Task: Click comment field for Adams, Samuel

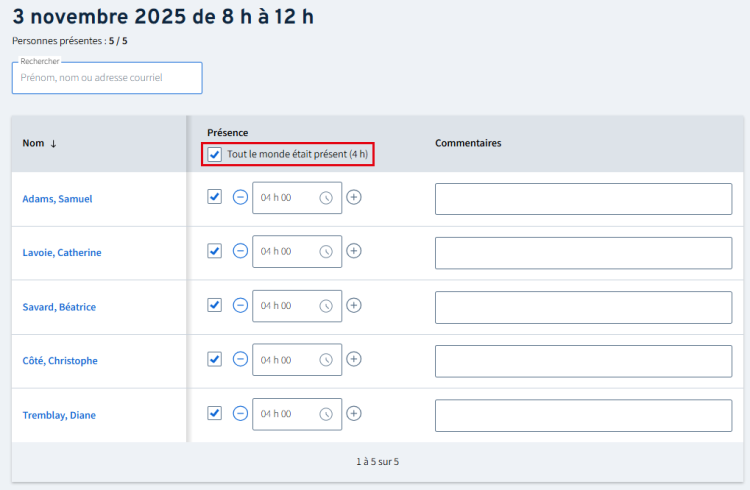Action: tap(583, 199)
